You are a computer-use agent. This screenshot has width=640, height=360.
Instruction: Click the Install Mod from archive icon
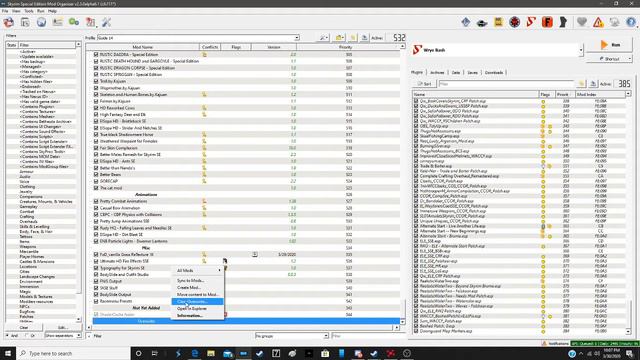(25, 22)
